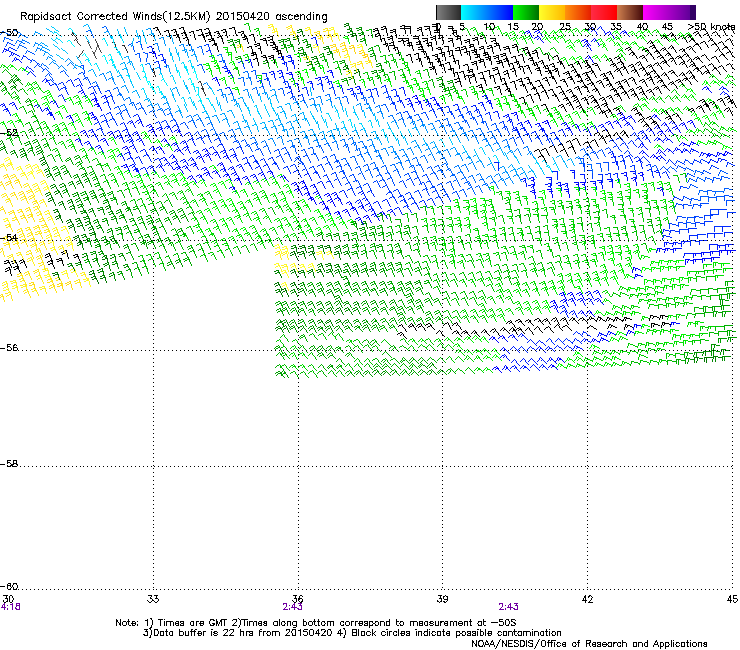Click the '-56' latitude axis label
Screen dimensions: 740x650
tap(9, 348)
